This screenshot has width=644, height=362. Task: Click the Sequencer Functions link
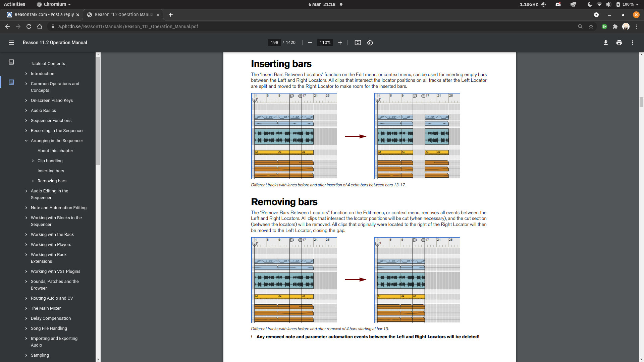click(51, 120)
